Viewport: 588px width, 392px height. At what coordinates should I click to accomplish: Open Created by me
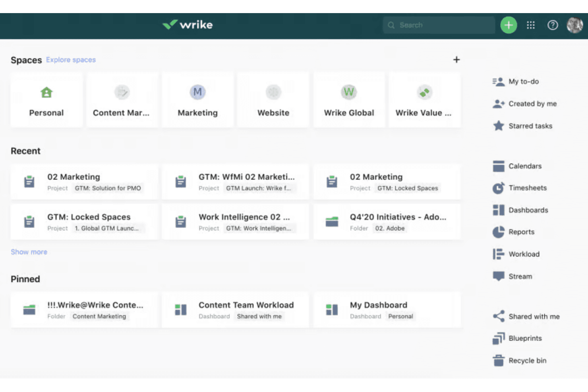pos(524,104)
